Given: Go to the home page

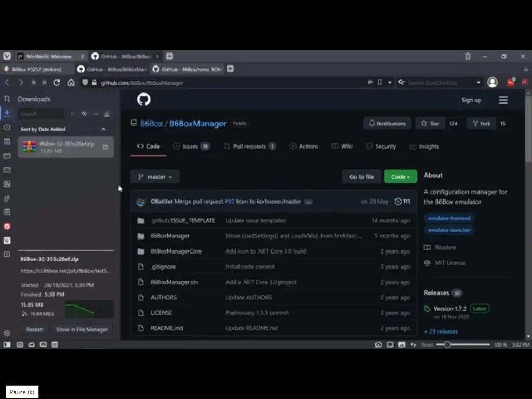Looking at the screenshot, I should point(71,83).
